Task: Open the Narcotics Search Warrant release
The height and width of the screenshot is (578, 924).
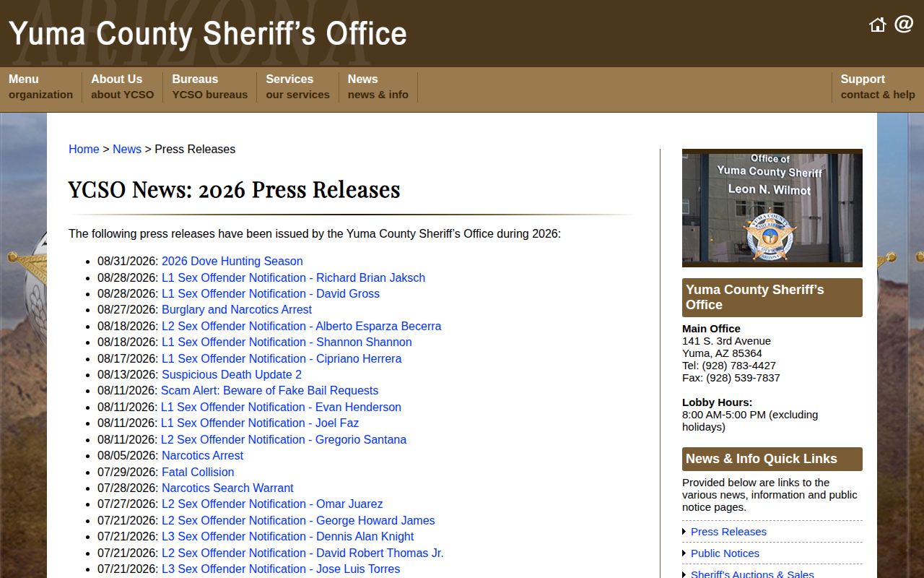Action: coord(227,488)
